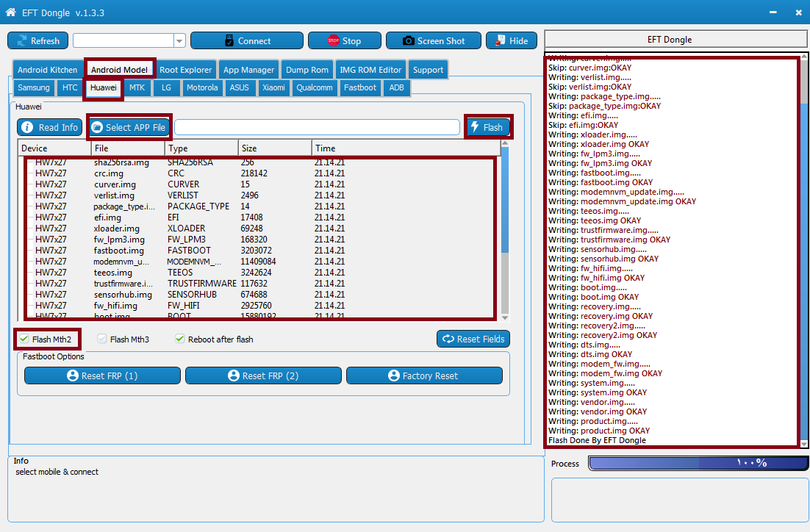Click Select APP File button
The image size is (810, 532).
coord(129,127)
